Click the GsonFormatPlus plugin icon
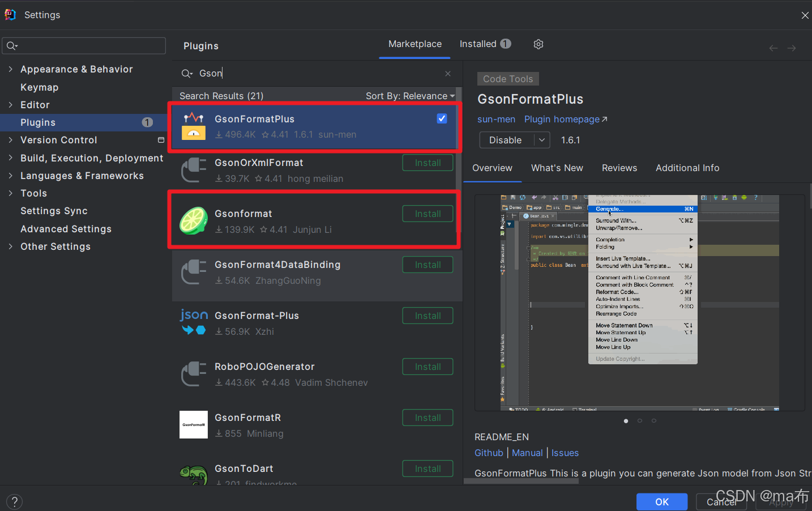This screenshot has height=511, width=812. [x=194, y=126]
